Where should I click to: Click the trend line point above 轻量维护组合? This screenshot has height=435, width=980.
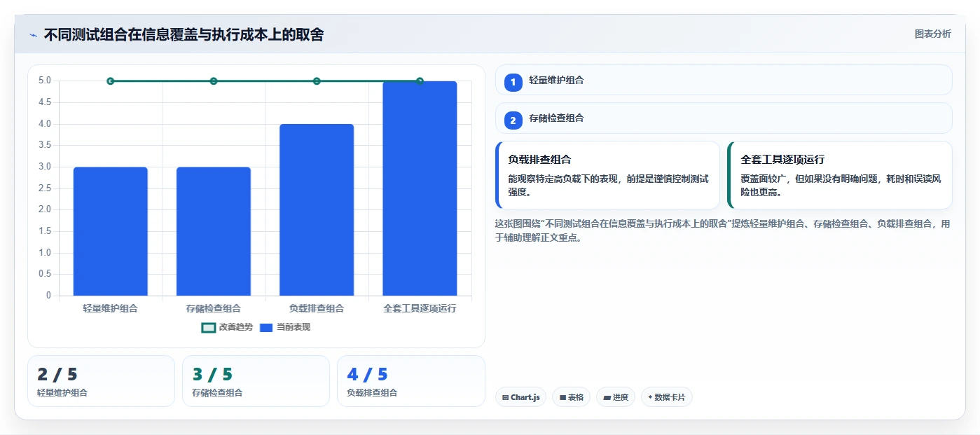point(111,81)
